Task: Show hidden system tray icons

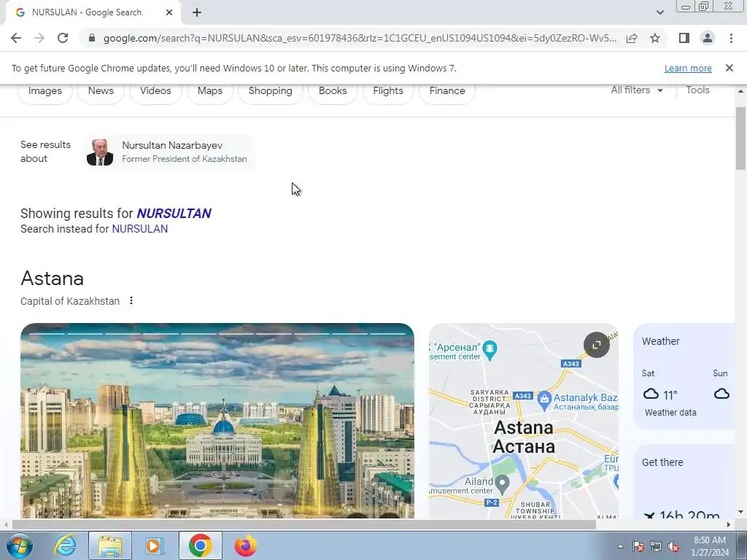Action: pos(620,546)
